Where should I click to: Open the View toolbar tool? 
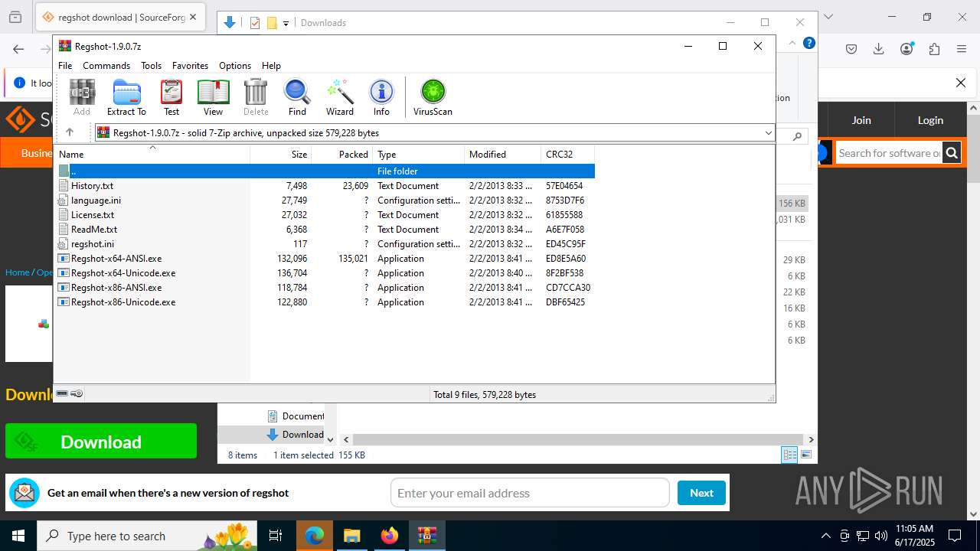click(x=213, y=97)
